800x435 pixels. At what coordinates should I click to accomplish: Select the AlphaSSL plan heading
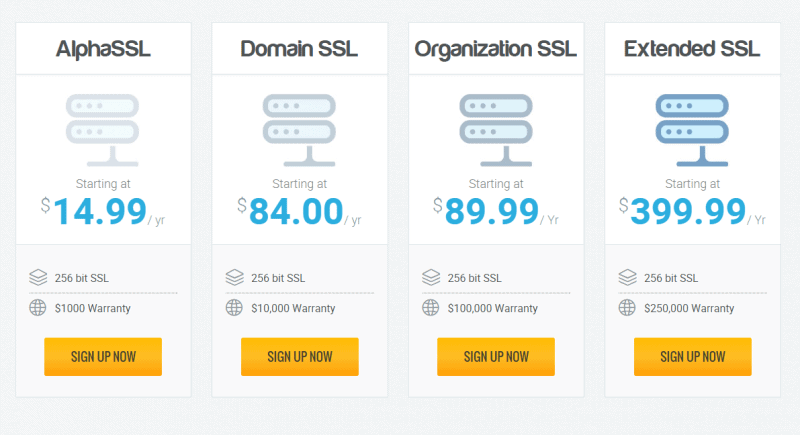(103, 49)
